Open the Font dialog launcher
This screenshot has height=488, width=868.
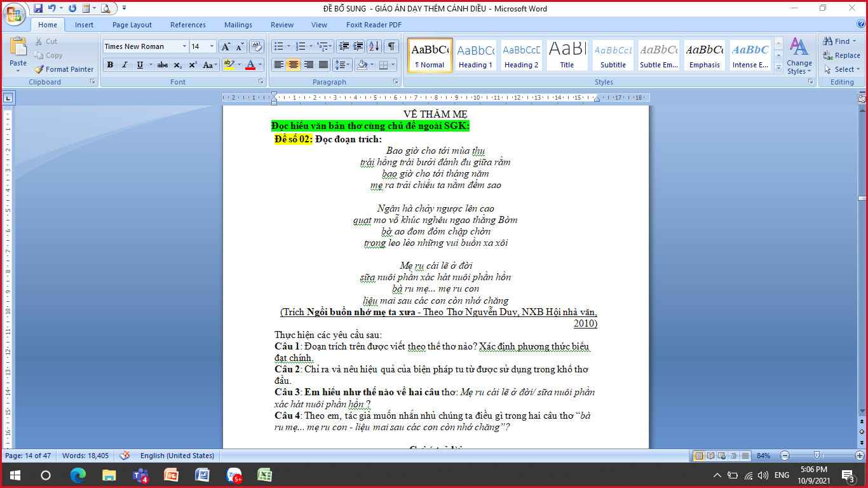click(x=261, y=82)
